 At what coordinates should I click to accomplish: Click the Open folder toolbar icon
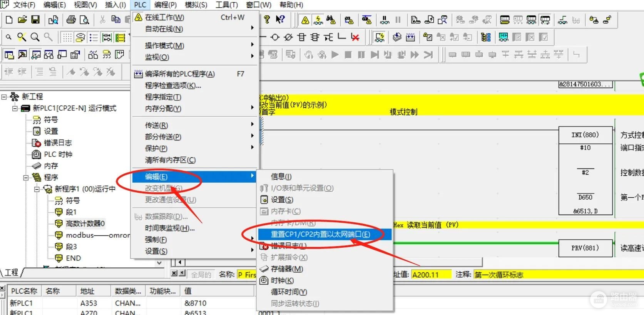[x=22, y=20]
